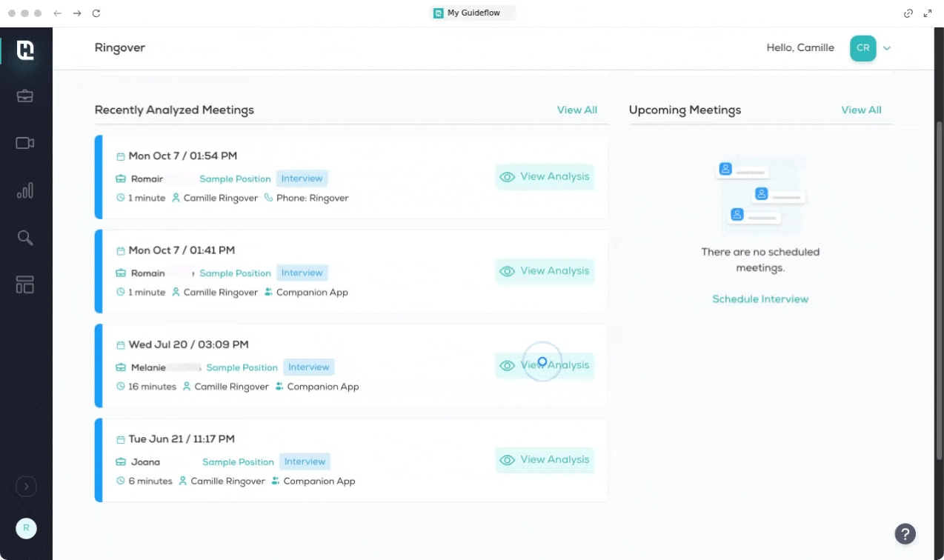Viewport: 944px width, 560px height.
Task: Open the help question mark icon
Action: (x=905, y=533)
